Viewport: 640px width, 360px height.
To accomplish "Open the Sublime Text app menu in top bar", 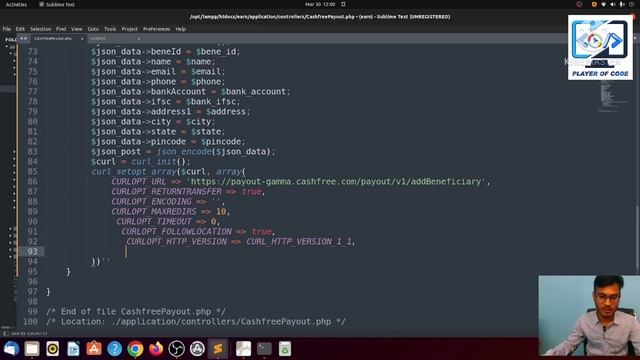I will pyautogui.click(x=57, y=4).
